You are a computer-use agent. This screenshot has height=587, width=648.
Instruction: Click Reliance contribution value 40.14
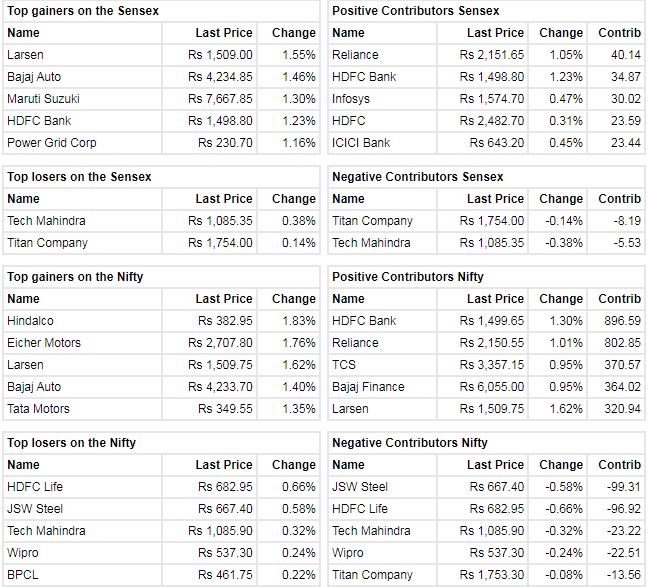[625, 55]
